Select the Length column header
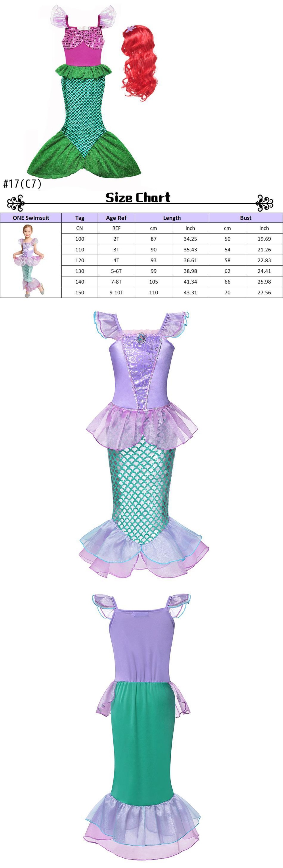Image resolution: width=283 pixels, height=868 pixels. point(172,218)
